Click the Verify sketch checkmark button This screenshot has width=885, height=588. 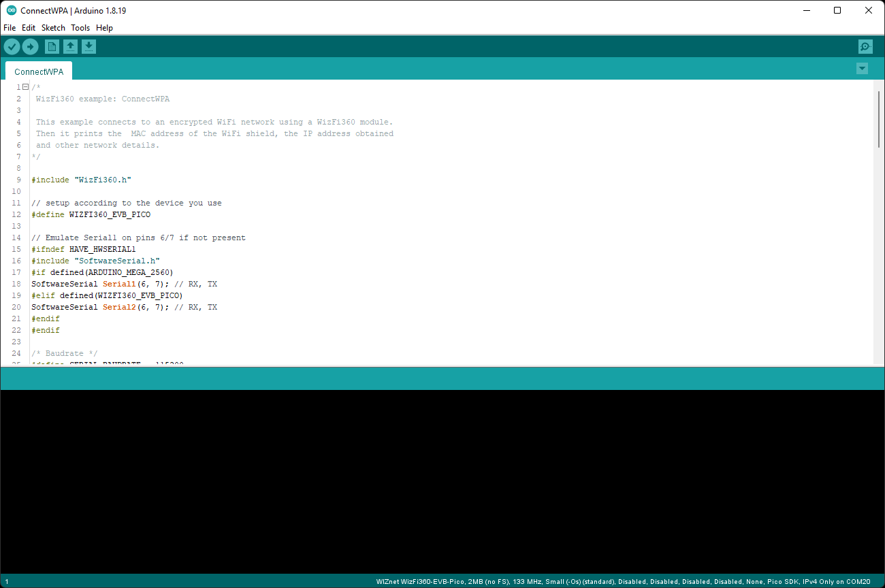click(12, 46)
